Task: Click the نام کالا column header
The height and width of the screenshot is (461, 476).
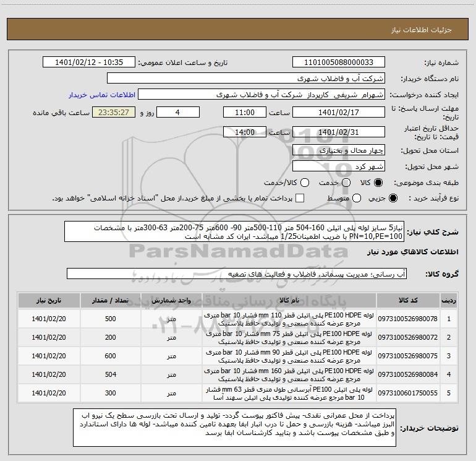Action: click(x=289, y=300)
